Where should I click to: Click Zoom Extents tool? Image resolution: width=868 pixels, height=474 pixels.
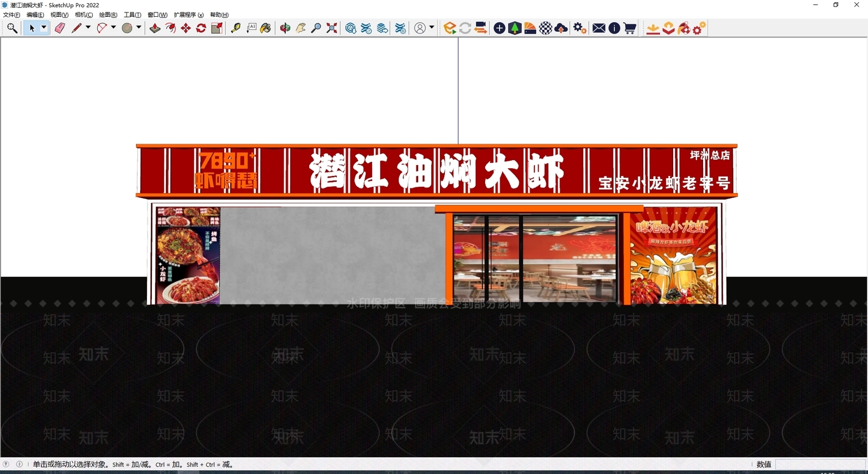pyautogui.click(x=332, y=28)
